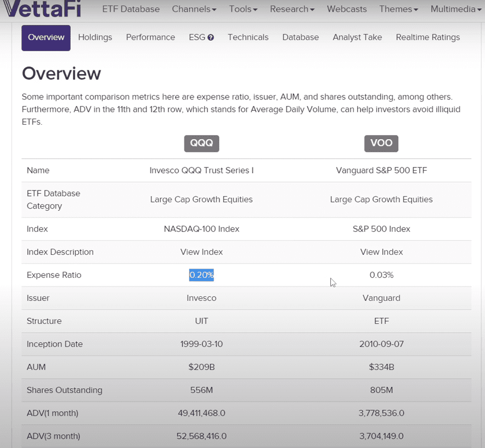
Task: Show the Analyst Take tab
Action: tap(357, 37)
